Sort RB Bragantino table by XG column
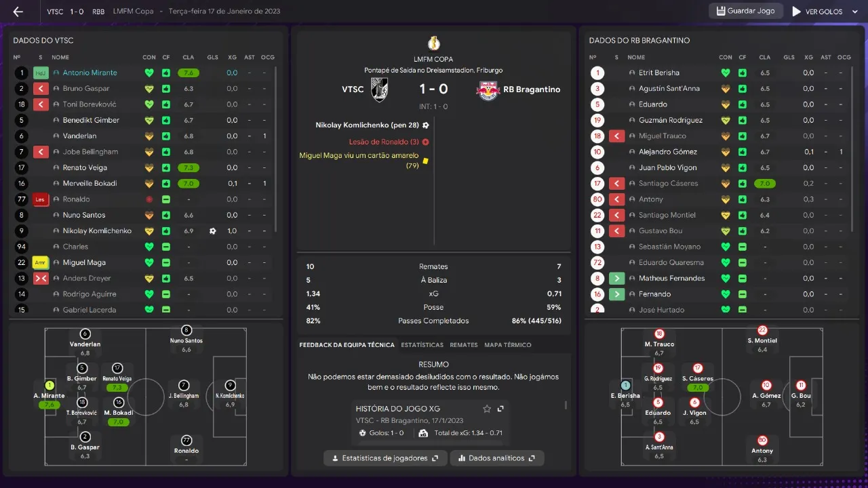The height and width of the screenshot is (488, 868). click(x=808, y=58)
